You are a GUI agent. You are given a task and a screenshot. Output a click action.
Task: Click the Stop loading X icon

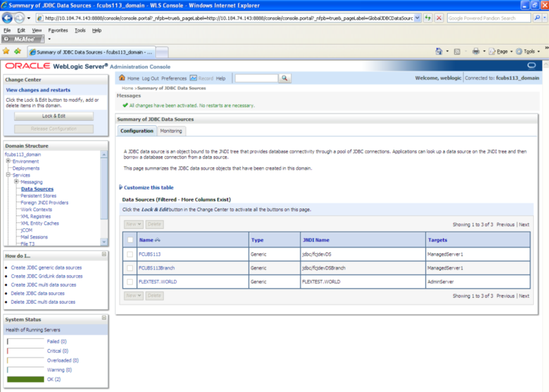tap(439, 18)
